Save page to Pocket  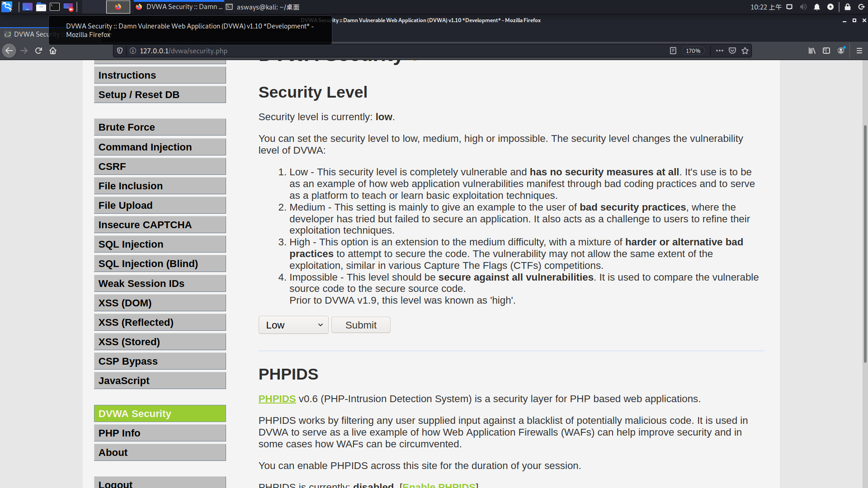tap(732, 51)
